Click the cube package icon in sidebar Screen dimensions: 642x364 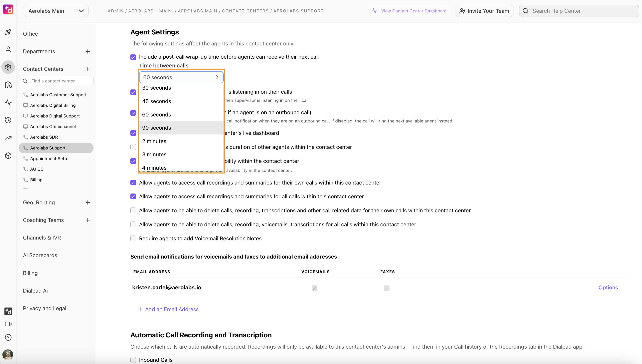pos(8,156)
